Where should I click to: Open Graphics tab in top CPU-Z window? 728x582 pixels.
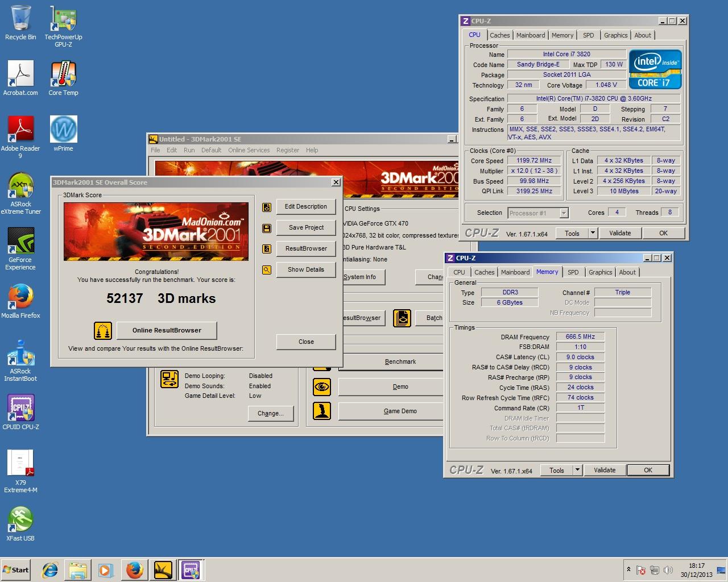point(615,35)
